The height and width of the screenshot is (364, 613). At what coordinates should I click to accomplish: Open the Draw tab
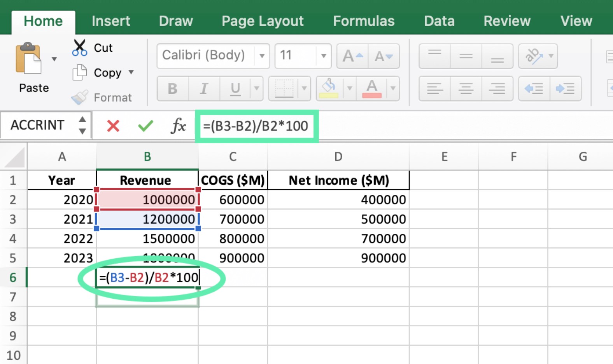(176, 21)
